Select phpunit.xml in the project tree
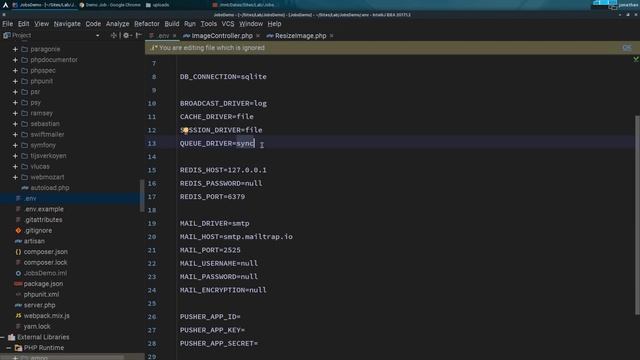 [x=41, y=294]
